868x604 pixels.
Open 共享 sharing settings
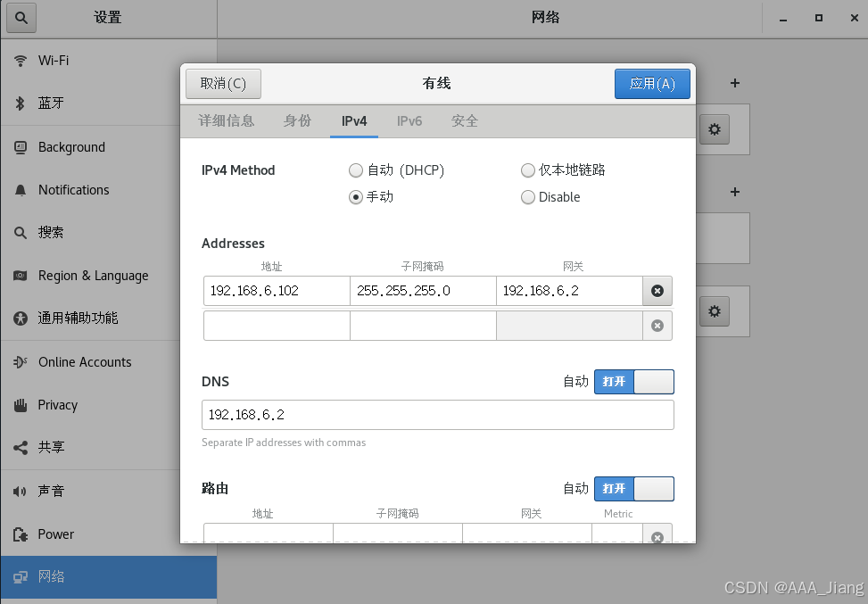(109, 447)
